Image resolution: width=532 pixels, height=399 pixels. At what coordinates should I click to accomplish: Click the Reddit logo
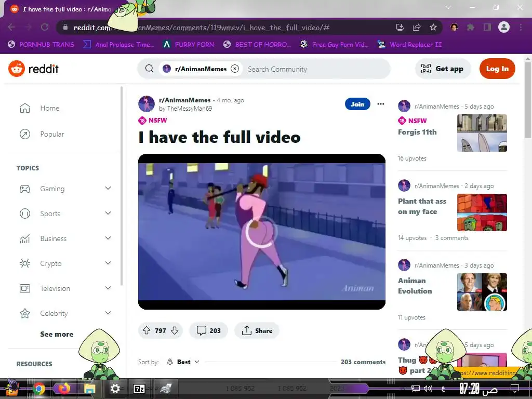coord(33,69)
